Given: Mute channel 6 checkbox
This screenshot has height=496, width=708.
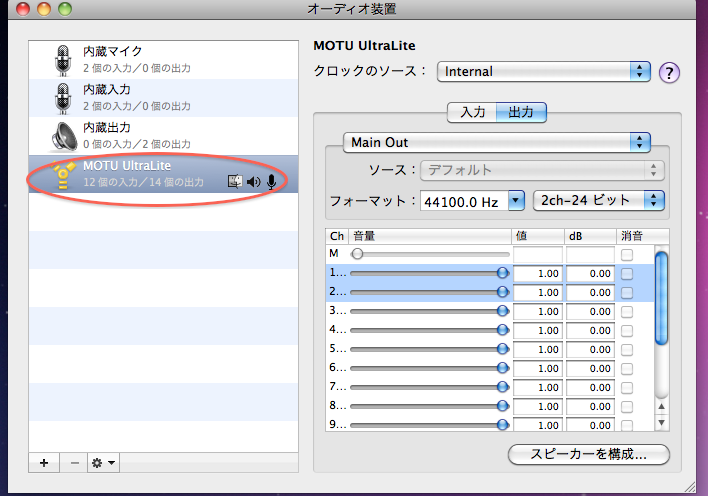Looking at the screenshot, I should coord(627,369).
